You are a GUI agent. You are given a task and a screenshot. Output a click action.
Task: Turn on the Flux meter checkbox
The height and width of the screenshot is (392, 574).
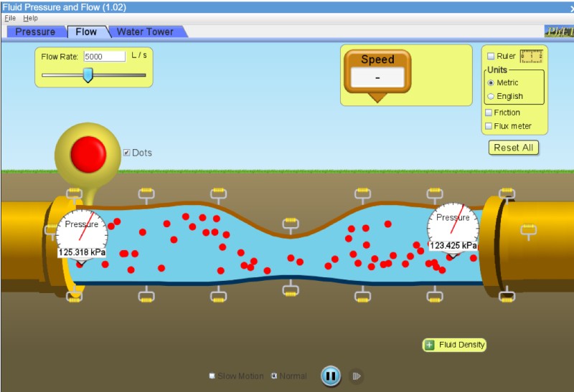pos(489,126)
